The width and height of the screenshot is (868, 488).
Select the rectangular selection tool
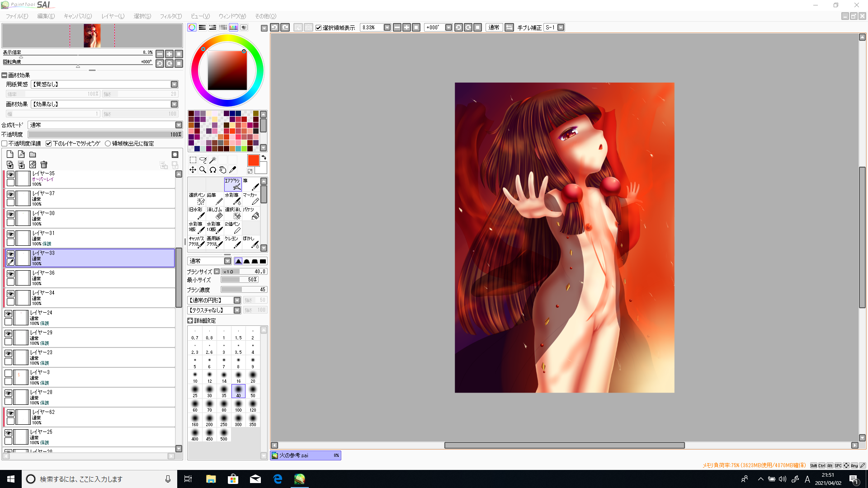click(193, 160)
